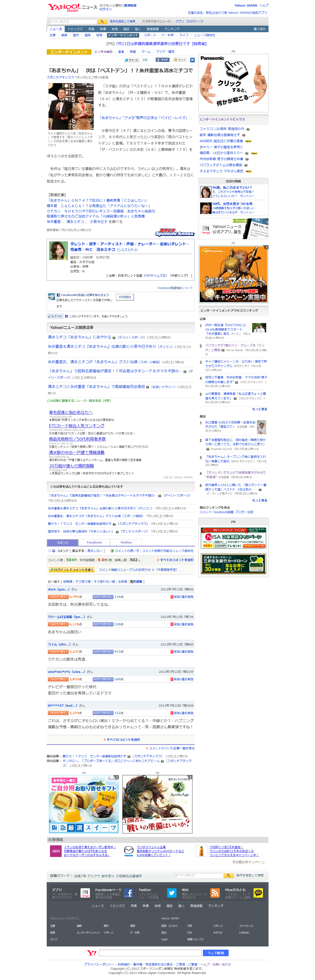Image resolution: width=315 pixels, height=980 pixels.
Task: Click the minus icon beside コメント
Action: point(54,550)
